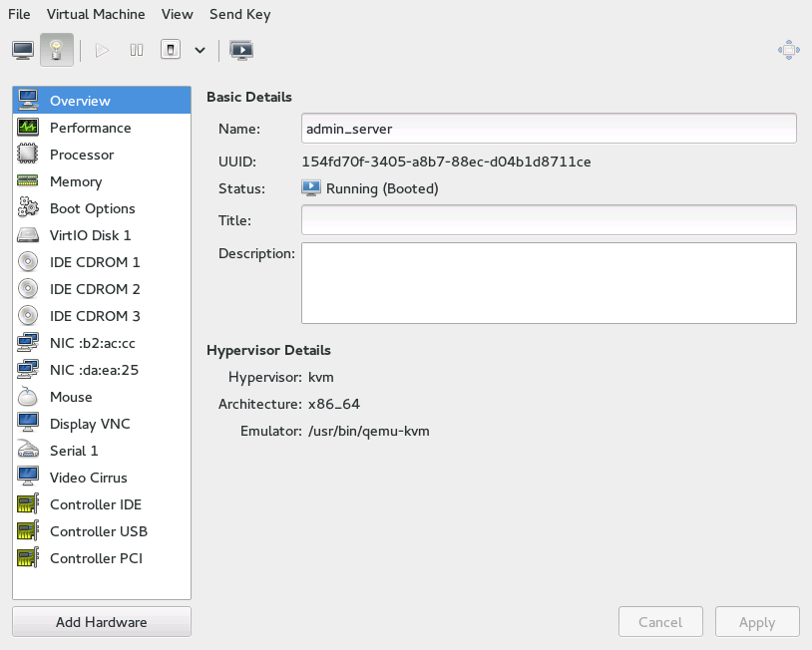Click inside the Description text box

549,283
